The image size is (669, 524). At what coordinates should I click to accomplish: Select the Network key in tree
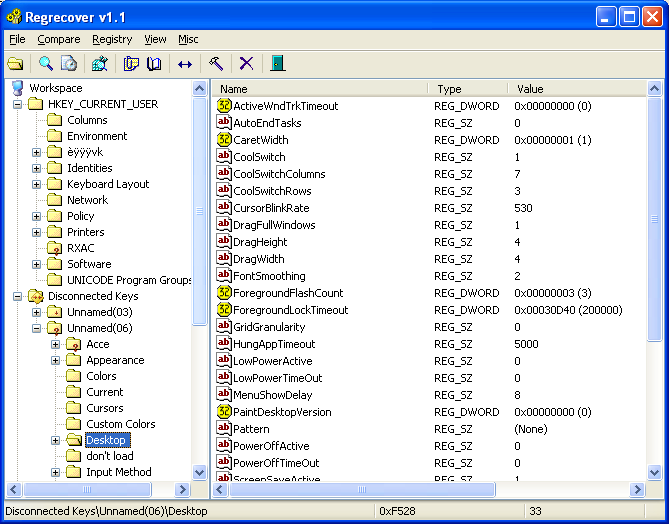tap(87, 200)
